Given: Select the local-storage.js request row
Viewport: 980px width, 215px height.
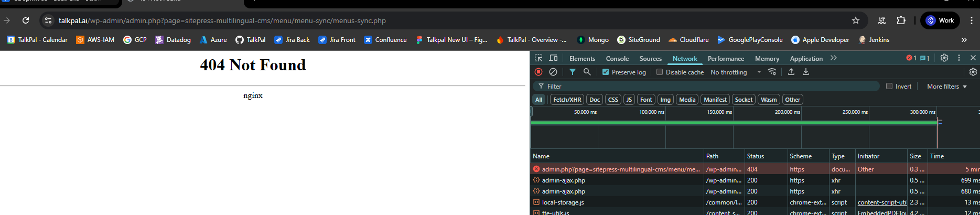Looking at the screenshot, I should 755,202.
